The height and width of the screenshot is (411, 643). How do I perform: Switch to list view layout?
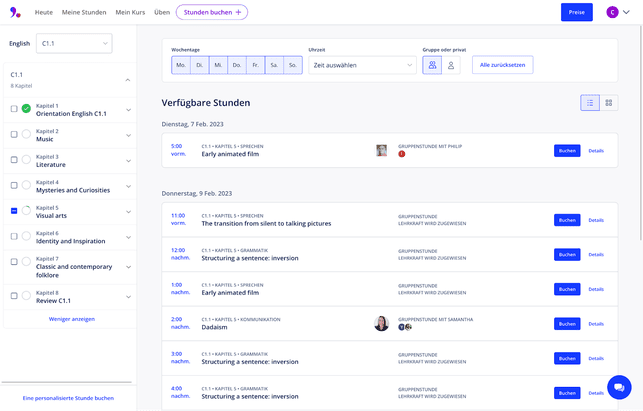tap(591, 102)
